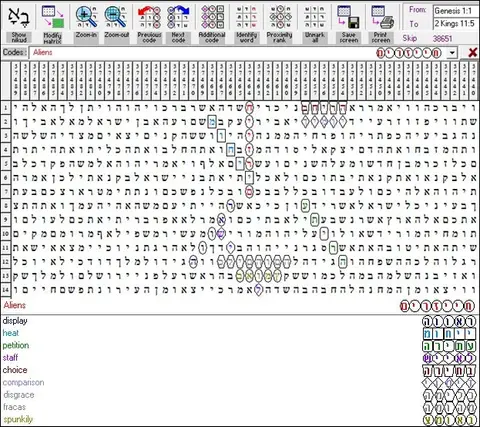
Task: Click the Zoom-in magnifier icon
Action: pos(86,17)
